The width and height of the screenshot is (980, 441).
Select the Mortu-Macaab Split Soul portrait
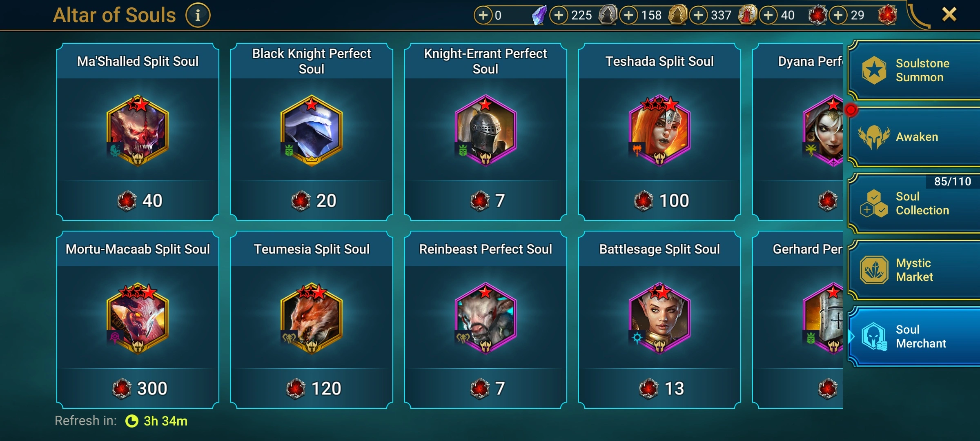click(x=138, y=318)
